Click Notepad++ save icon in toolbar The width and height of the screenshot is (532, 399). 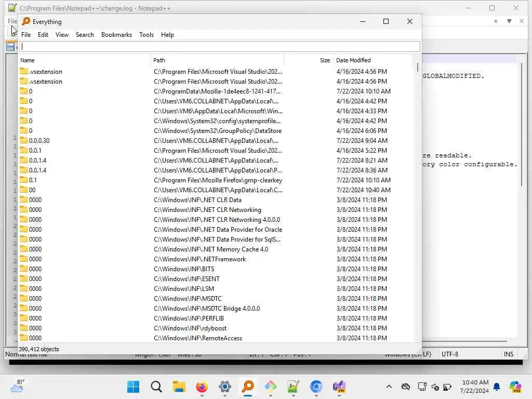(x=10, y=47)
